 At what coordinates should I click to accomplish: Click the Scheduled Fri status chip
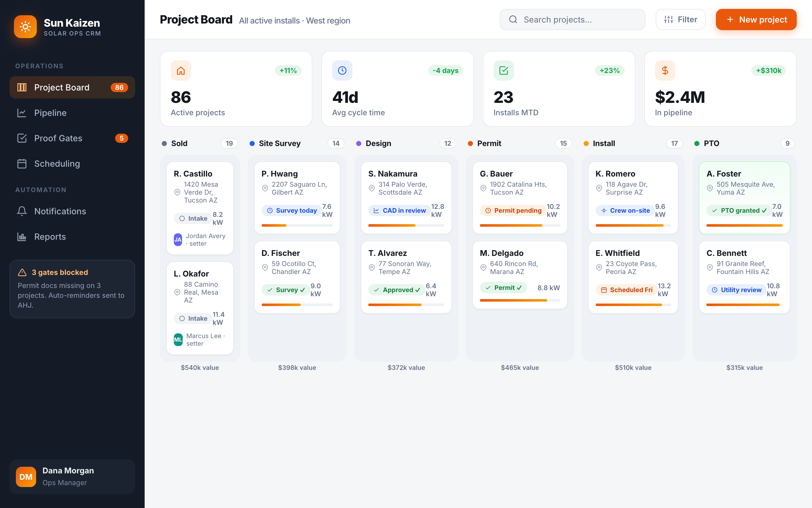click(x=626, y=290)
